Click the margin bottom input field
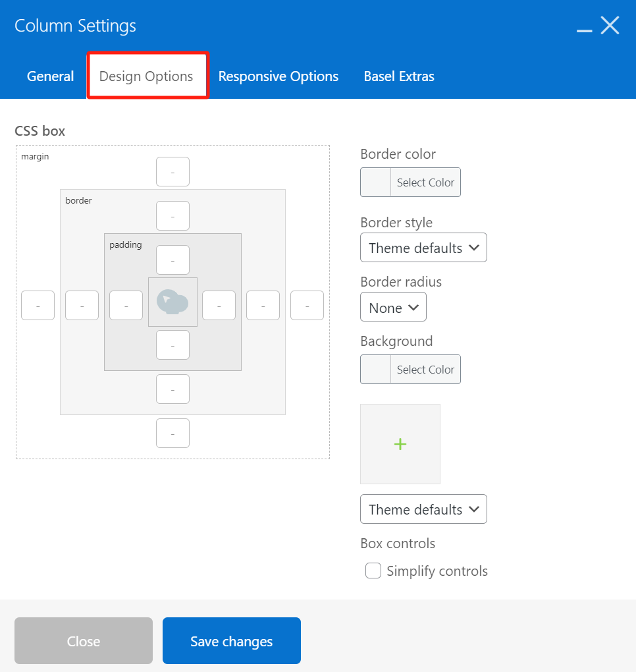The width and height of the screenshot is (636, 672). pos(172,434)
